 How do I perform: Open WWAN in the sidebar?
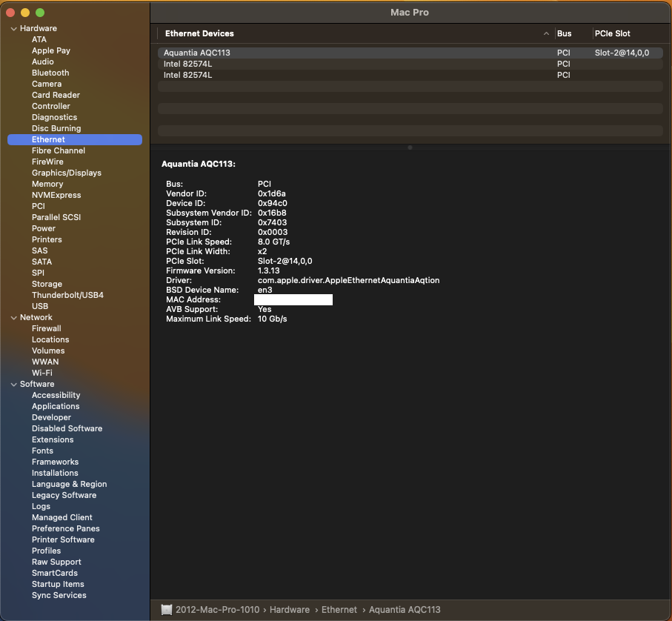point(45,362)
